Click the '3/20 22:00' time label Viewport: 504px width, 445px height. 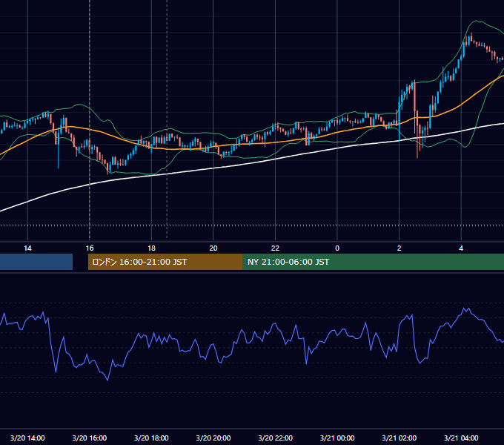click(x=276, y=438)
